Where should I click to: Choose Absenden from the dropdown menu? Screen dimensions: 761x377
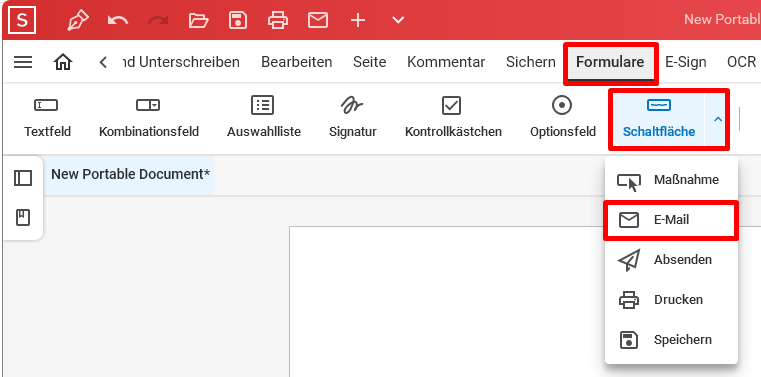[x=671, y=260]
